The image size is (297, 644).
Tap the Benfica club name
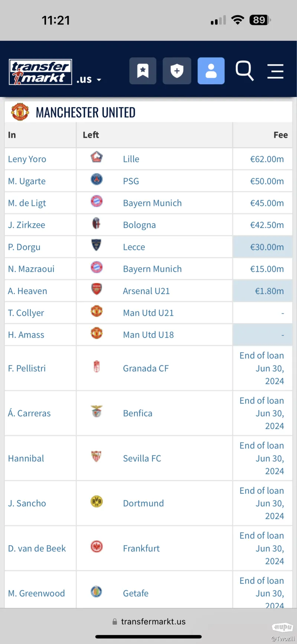tap(137, 413)
